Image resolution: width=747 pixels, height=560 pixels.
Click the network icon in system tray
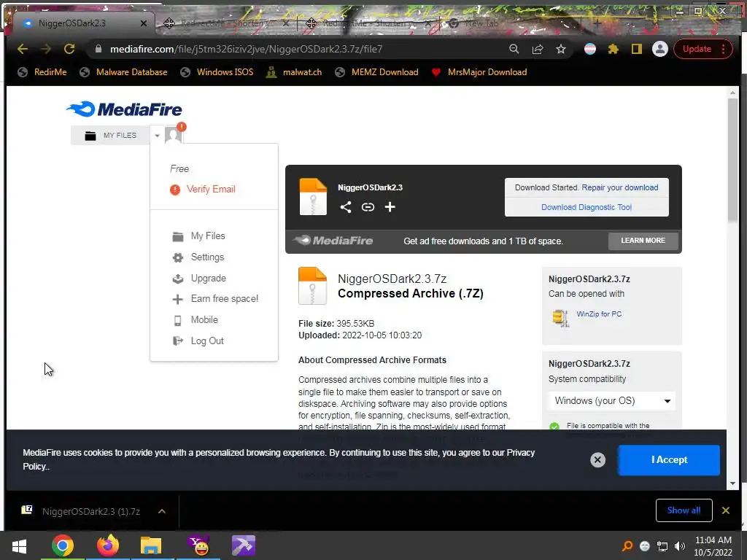662,546
